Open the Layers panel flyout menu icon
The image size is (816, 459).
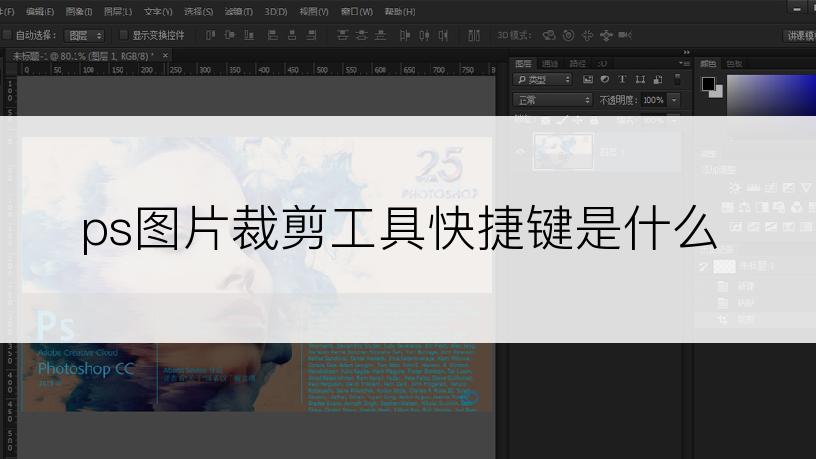[x=684, y=63]
